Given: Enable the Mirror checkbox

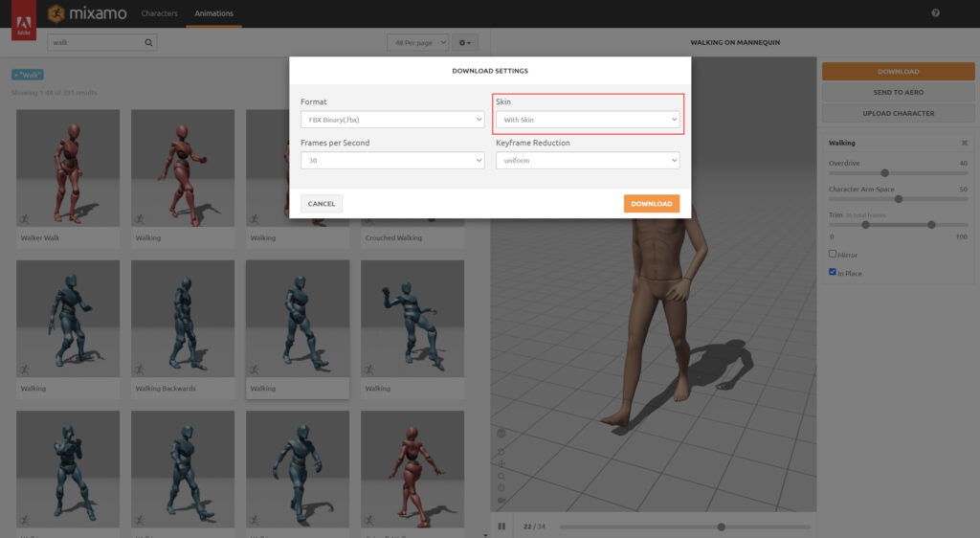Looking at the screenshot, I should coord(833,255).
